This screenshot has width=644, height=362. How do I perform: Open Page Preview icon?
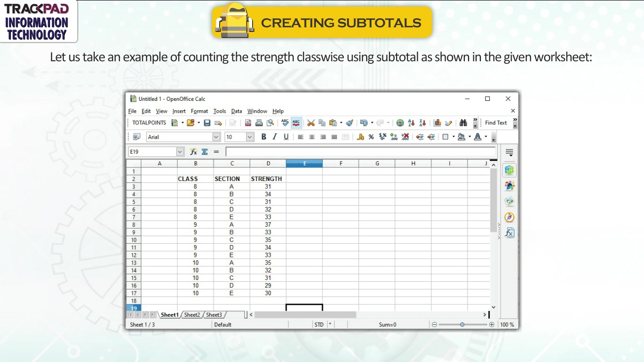click(x=270, y=123)
